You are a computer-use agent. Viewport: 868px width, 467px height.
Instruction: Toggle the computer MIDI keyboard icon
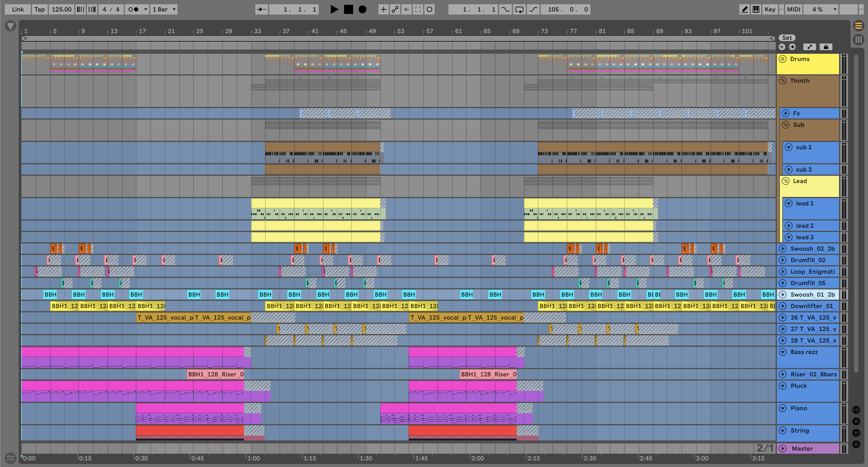pyautogui.click(x=756, y=9)
